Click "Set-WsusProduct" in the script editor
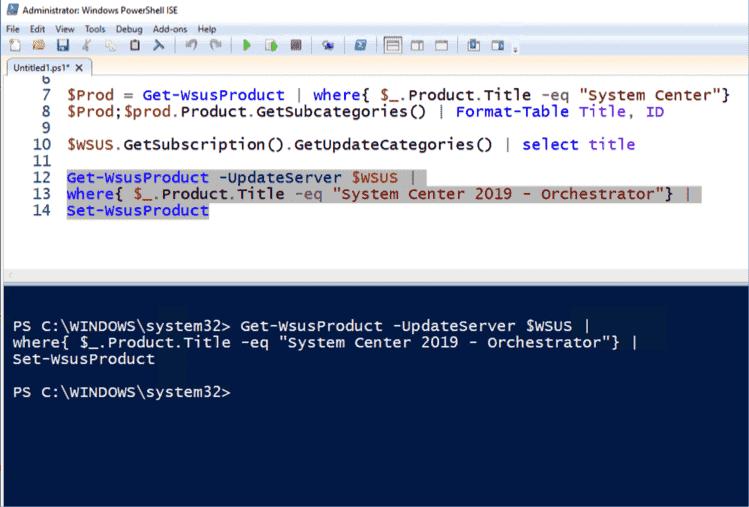 click(138, 211)
